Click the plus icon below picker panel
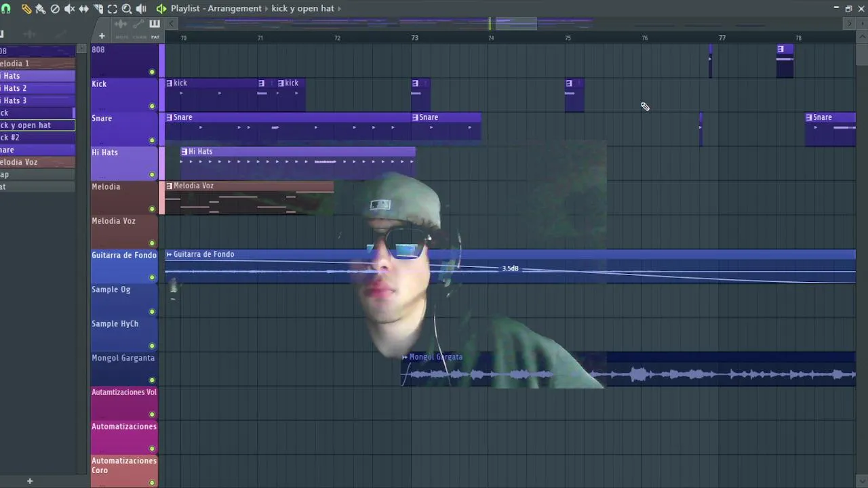868x488 pixels. (30, 481)
